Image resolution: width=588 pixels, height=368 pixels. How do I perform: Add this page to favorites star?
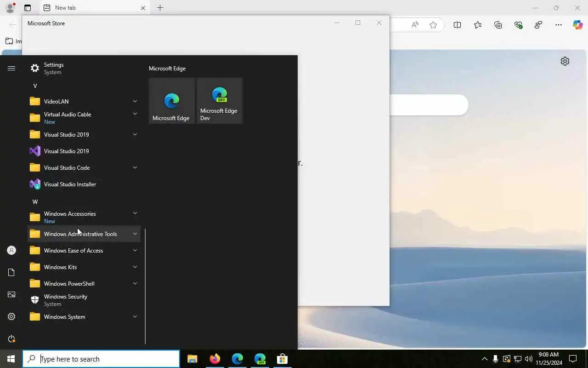pyautogui.click(x=433, y=25)
